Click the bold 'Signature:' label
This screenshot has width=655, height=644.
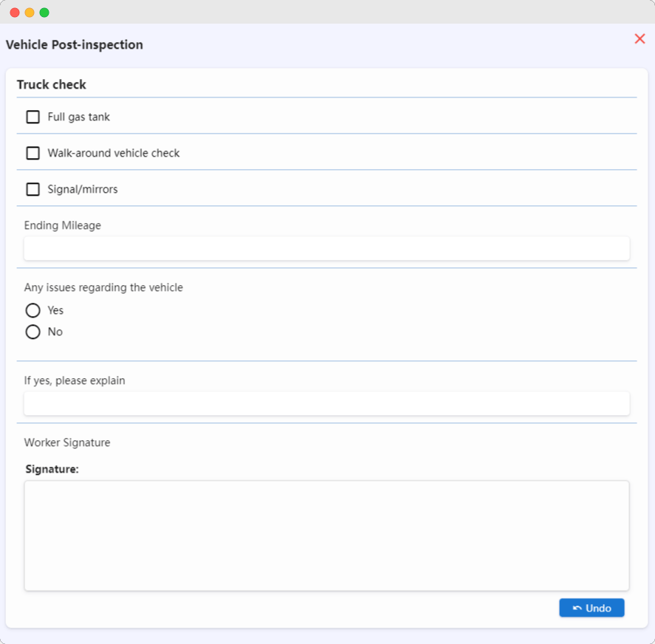coord(52,469)
